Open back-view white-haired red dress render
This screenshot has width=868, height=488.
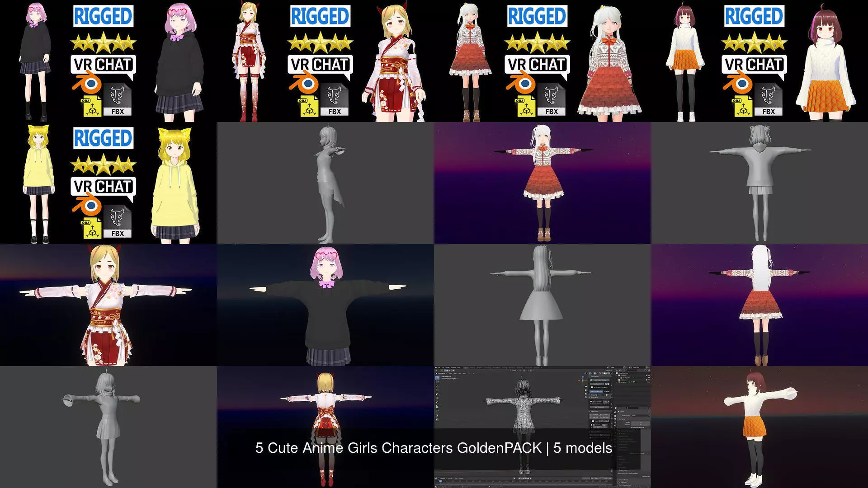point(759,305)
